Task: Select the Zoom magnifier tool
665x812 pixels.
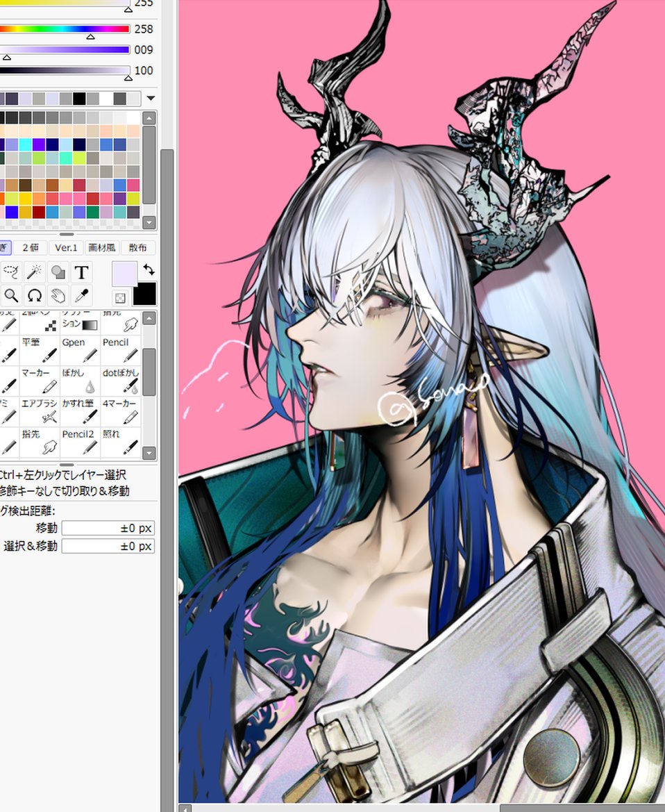Action: click(11, 296)
